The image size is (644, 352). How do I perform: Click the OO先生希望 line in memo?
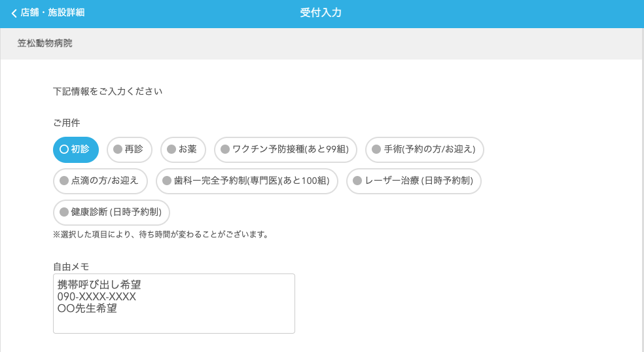87,309
